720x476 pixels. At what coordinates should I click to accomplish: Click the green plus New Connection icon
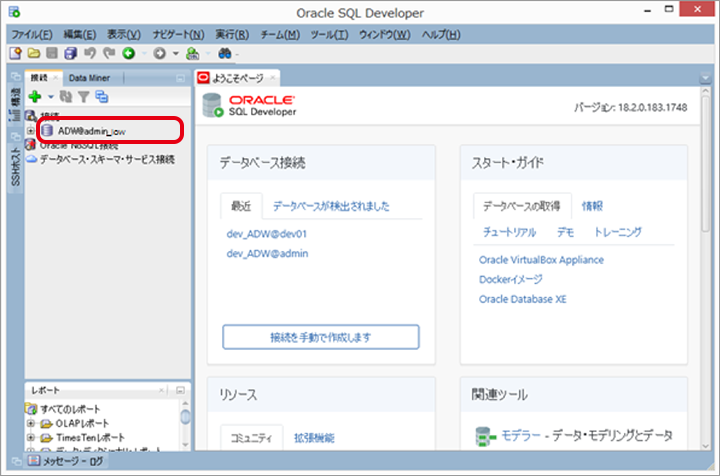[35, 96]
